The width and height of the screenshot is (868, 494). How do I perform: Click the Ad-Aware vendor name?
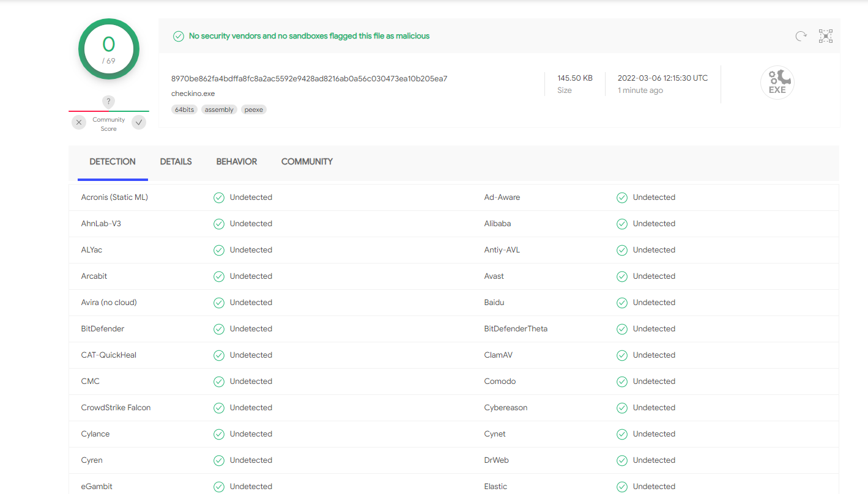click(x=502, y=197)
